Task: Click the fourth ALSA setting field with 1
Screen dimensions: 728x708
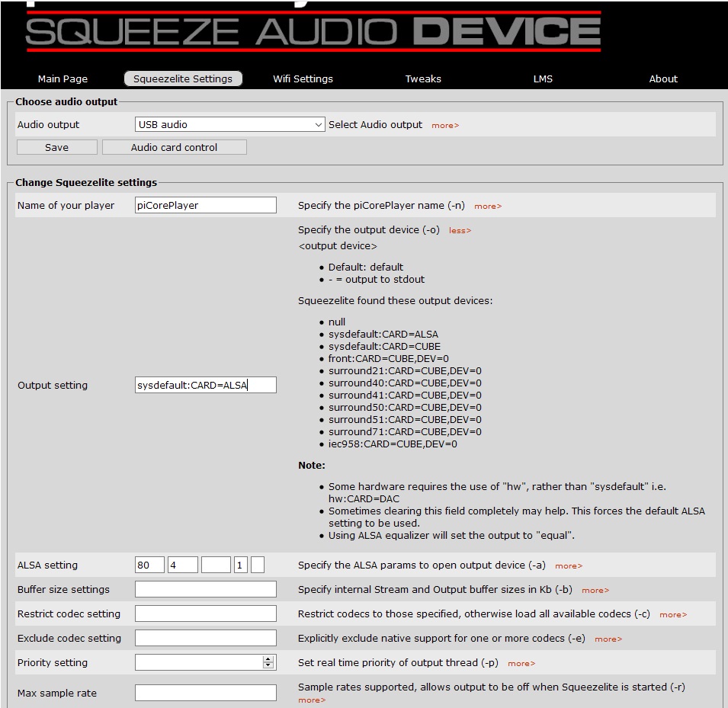Action: 240,565
